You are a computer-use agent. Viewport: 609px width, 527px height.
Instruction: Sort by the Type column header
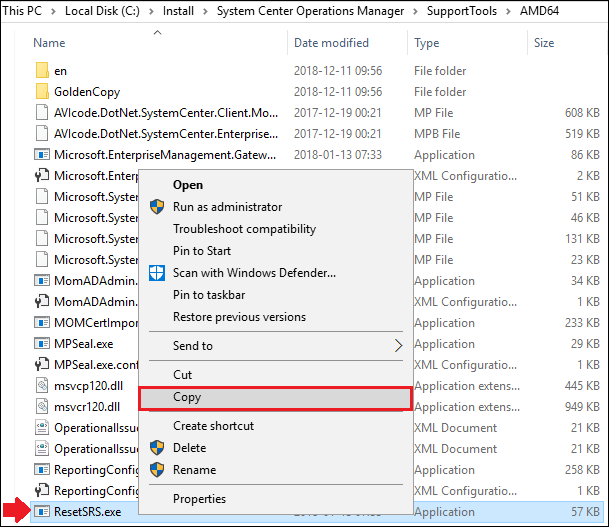click(x=426, y=43)
